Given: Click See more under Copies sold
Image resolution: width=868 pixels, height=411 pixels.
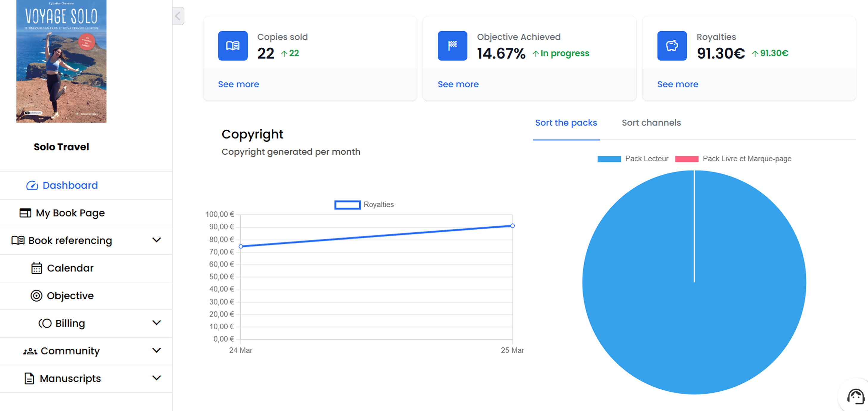Looking at the screenshot, I should tap(238, 84).
